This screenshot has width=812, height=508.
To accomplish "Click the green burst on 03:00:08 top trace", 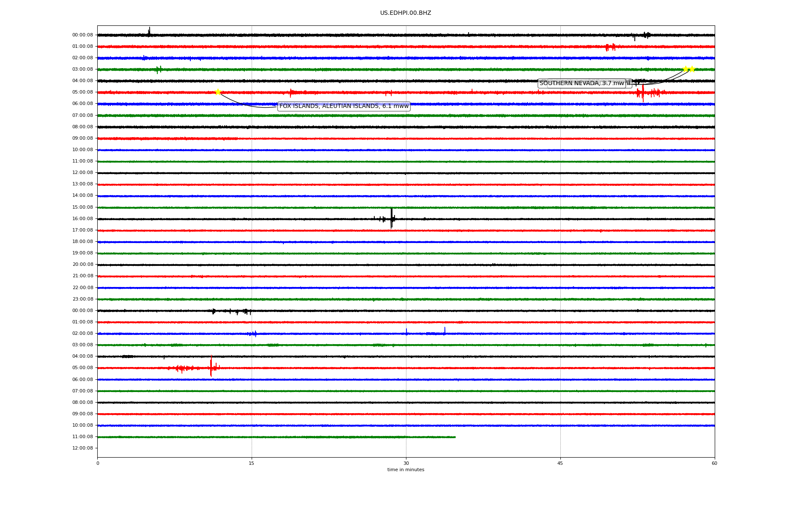I will 159,69.
